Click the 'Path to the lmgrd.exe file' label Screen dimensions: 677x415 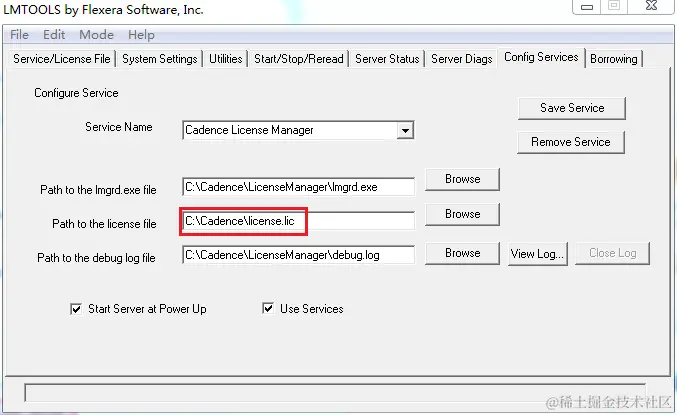pyautogui.click(x=98, y=190)
